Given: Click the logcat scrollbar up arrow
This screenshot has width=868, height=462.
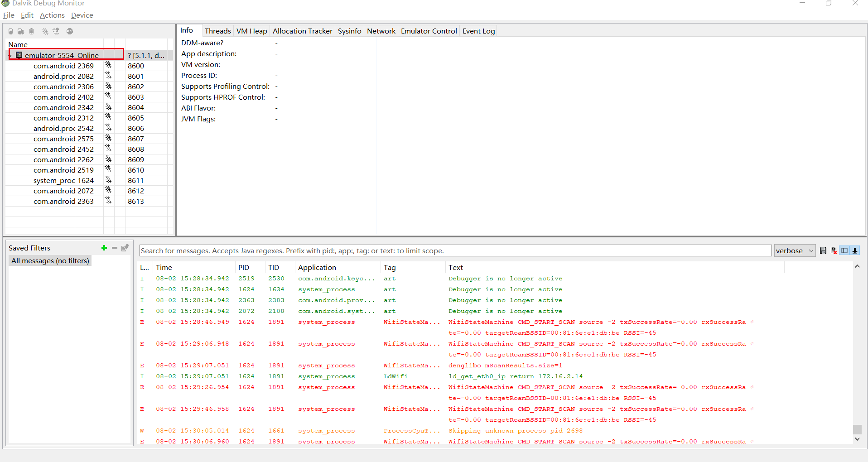Looking at the screenshot, I should 857,266.
